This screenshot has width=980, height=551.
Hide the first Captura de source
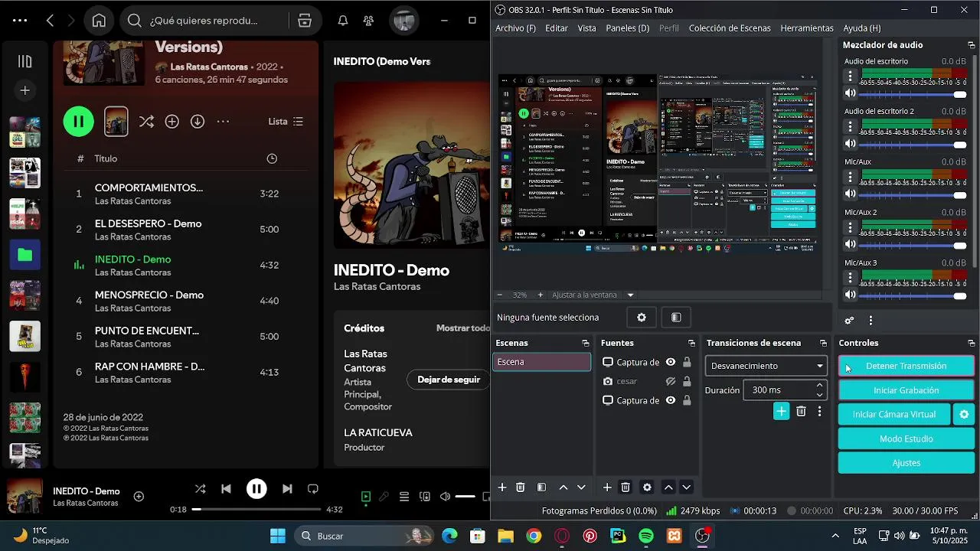coord(671,362)
